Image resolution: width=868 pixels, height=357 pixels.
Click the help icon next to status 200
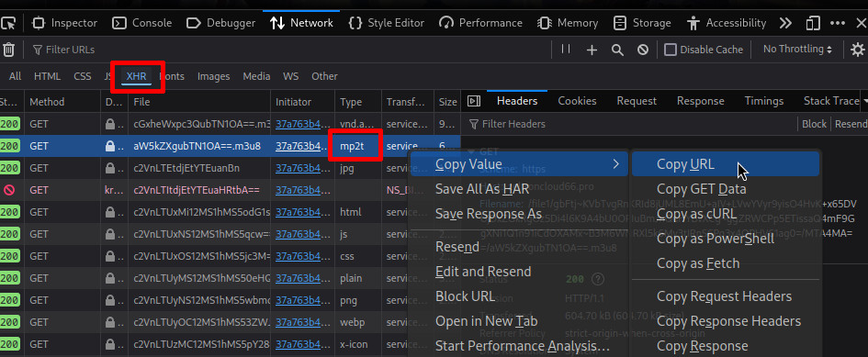(597, 279)
